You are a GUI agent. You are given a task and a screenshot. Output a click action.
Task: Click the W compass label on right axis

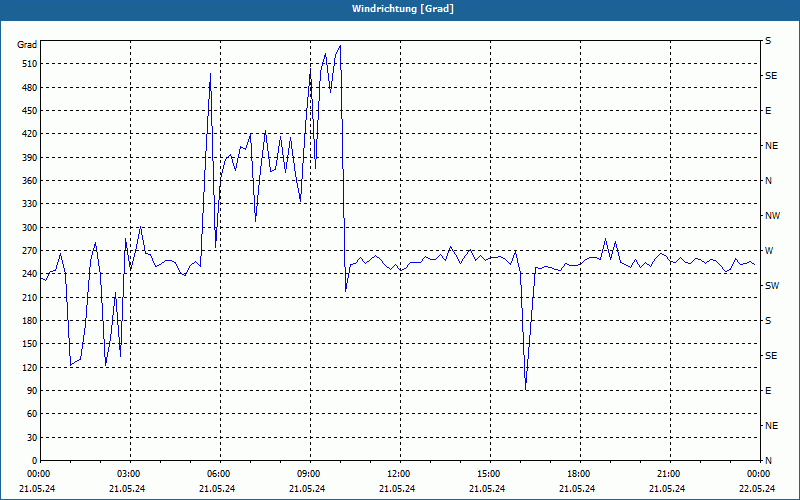pyautogui.click(x=769, y=251)
